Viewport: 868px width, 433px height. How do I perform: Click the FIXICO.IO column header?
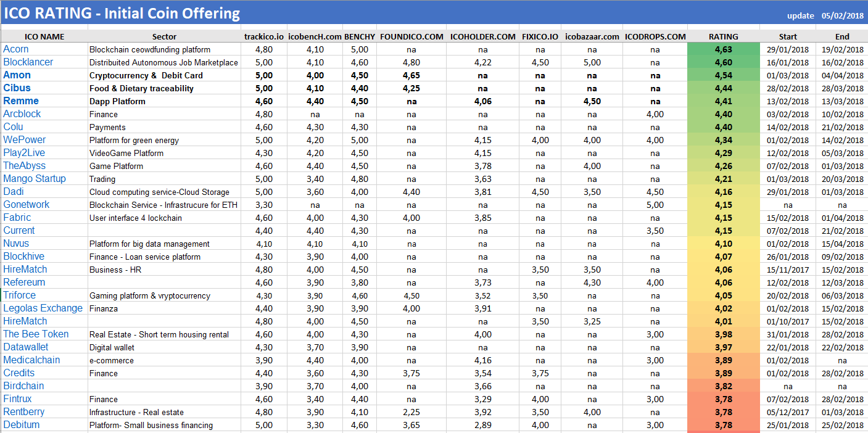click(x=540, y=36)
